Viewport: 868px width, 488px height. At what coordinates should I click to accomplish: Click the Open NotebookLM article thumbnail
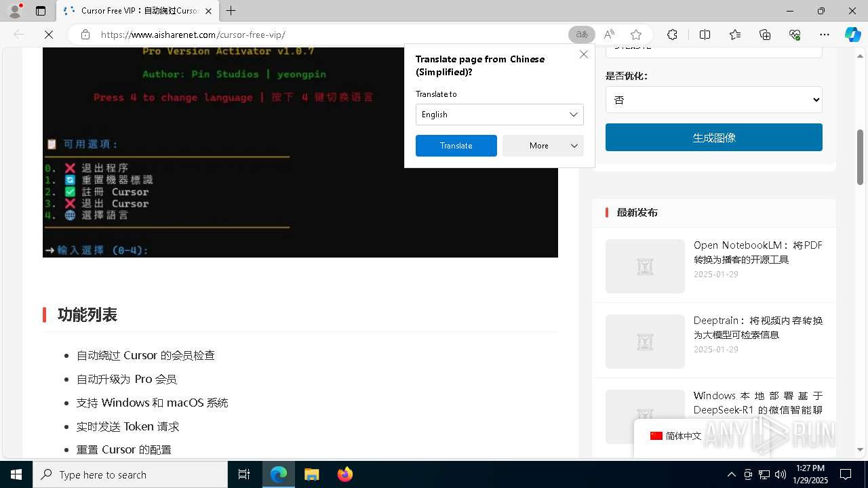[645, 266]
